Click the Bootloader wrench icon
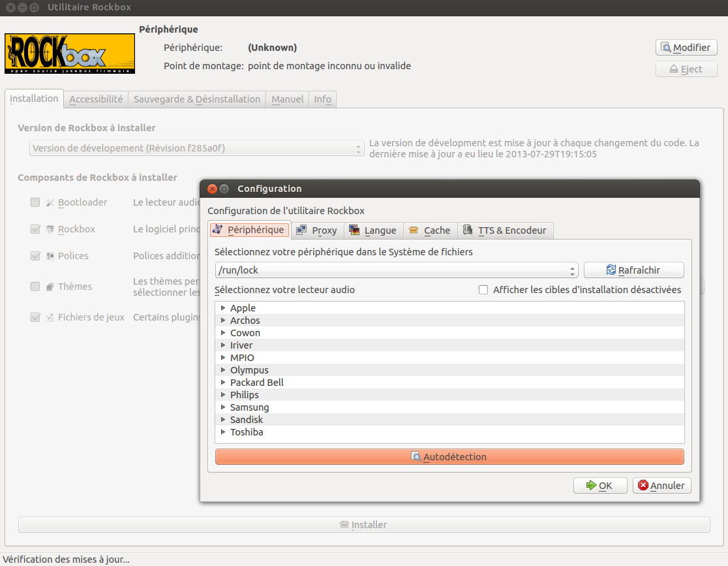The height and width of the screenshot is (566, 728). tap(50, 203)
